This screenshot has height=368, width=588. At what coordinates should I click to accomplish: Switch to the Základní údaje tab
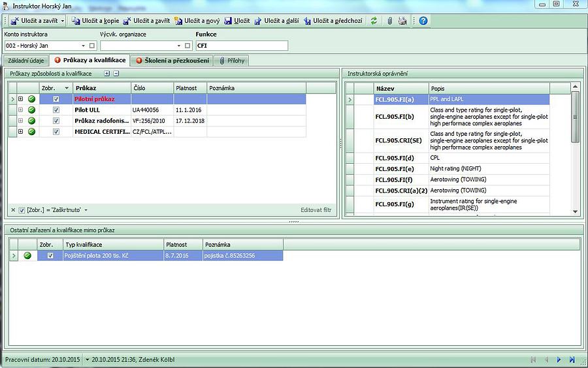[26, 61]
